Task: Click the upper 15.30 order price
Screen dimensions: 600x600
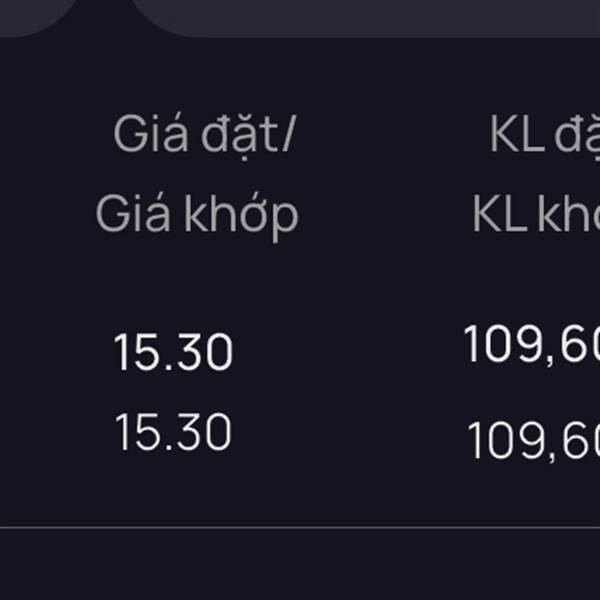Action: pos(173,353)
